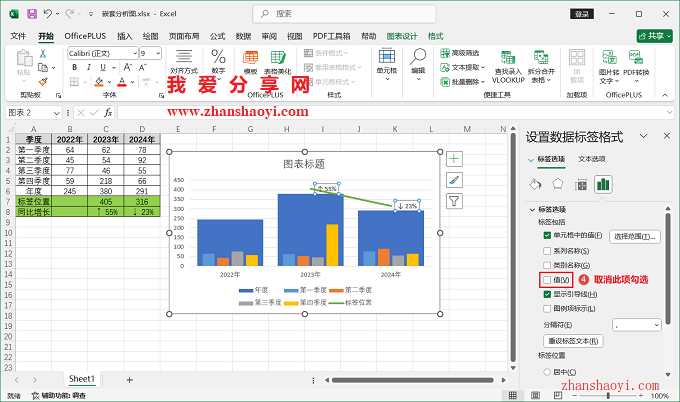This screenshot has height=402, width=680.
Task: Switch to Normal view in status bar
Action: 513,395
